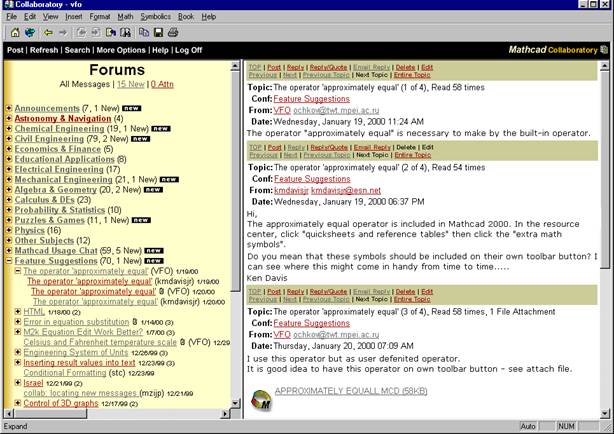The image size is (614, 434).
Task: Open the Conditional Formatting topic
Action: [65, 373]
